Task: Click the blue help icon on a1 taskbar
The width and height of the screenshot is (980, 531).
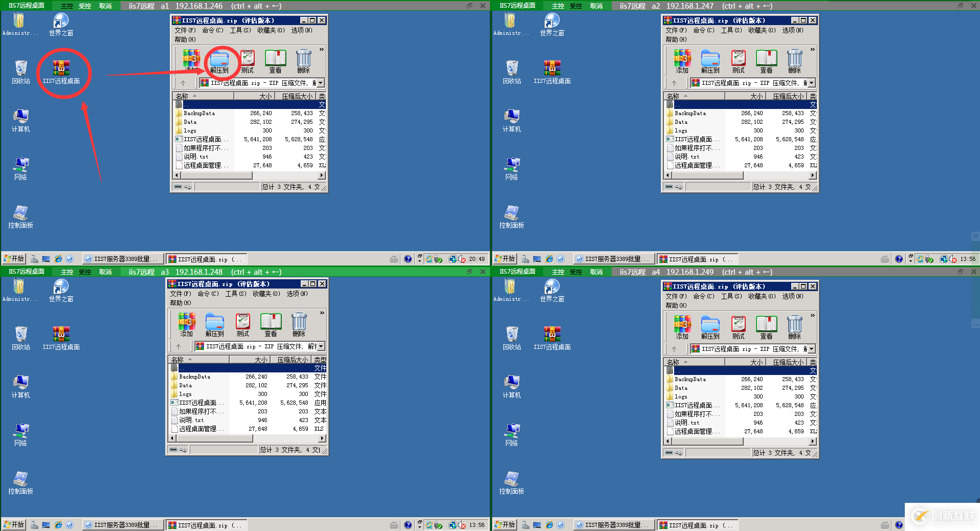Action: click(x=408, y=259)
